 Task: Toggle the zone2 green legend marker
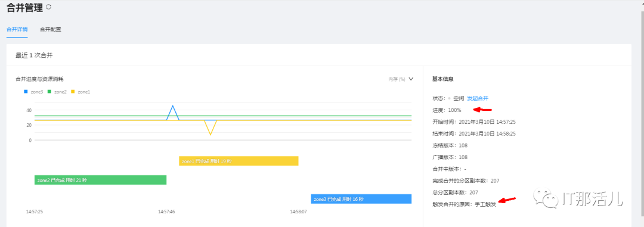(49, 92)
